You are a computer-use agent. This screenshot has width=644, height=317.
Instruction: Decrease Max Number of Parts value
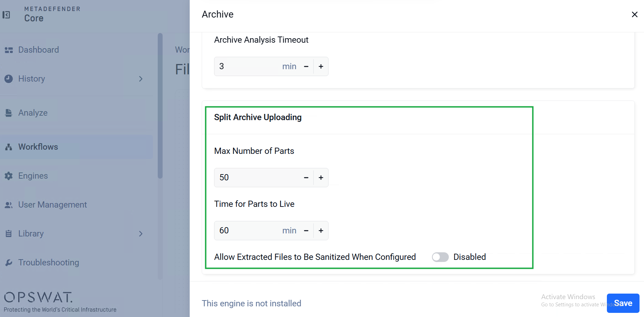click(306, 178)
